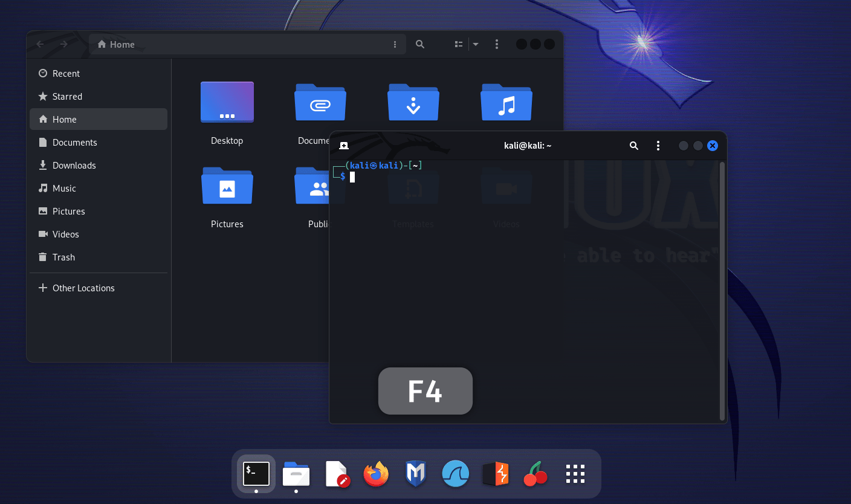Open the application grid launcher
The image size is (851, 504).
[x=575, y=474]
